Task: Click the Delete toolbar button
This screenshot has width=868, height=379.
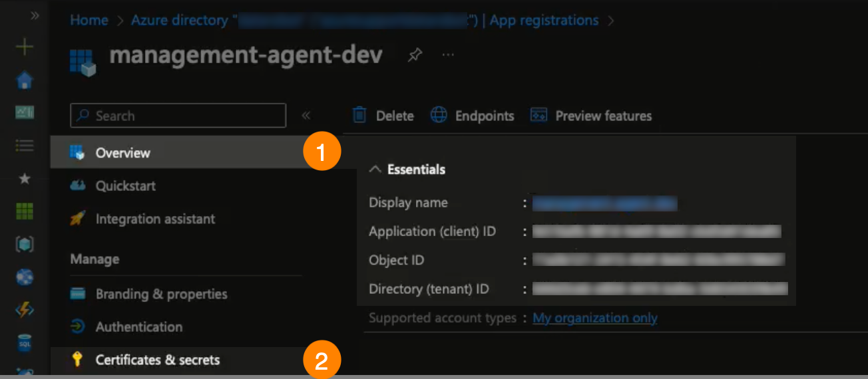Action: [383, 116]
